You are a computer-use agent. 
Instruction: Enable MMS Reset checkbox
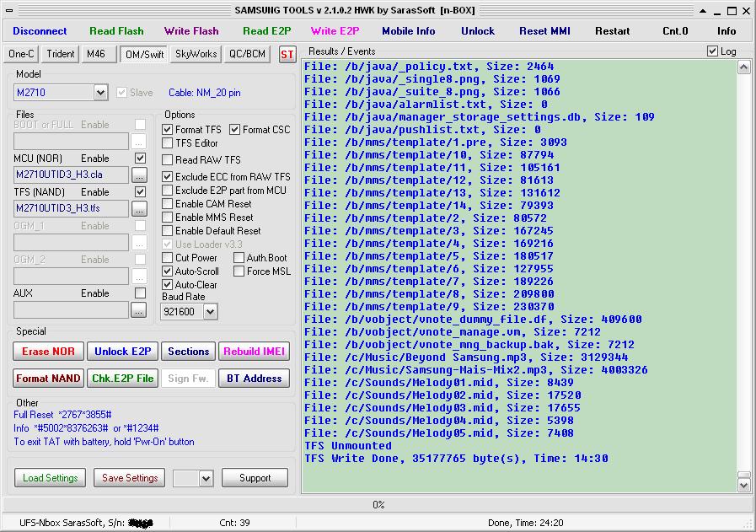pos(168,217)
